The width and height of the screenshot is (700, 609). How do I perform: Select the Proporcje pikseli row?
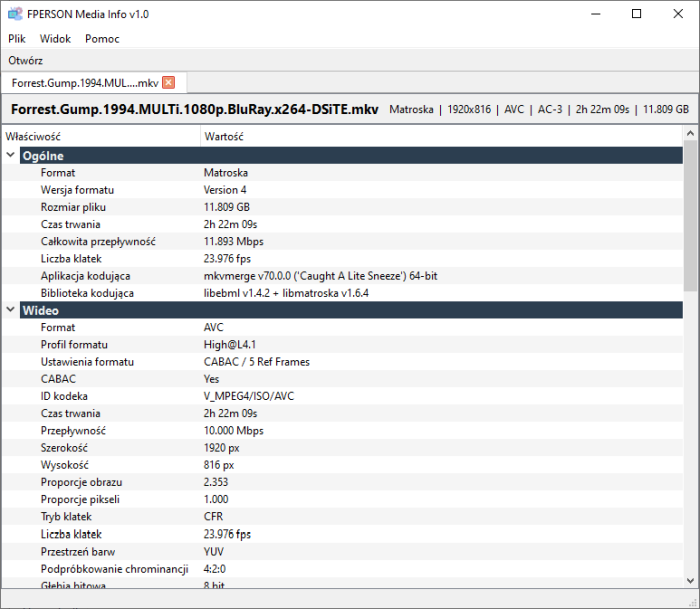click(x=343, y=499)
